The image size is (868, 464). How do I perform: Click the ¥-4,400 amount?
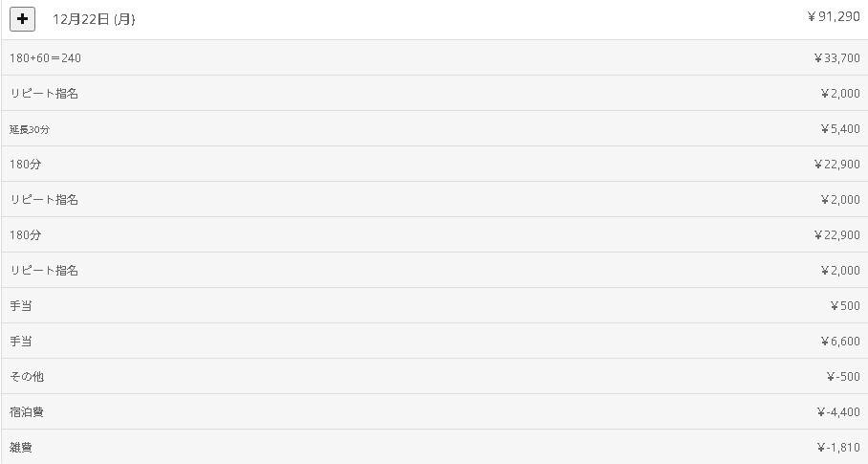pos(838,412)
